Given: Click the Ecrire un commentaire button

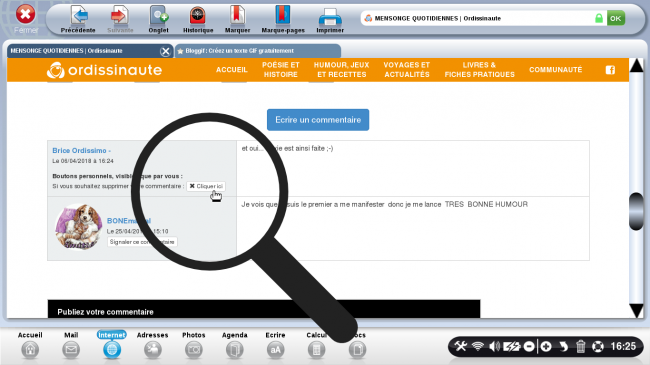Looking at the screenshot, I should (318, 120).
